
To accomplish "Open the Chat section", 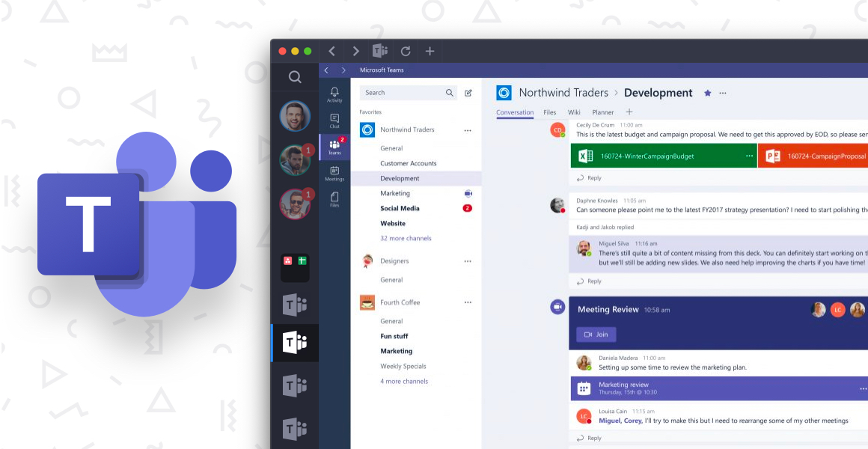I will (334, 121).
